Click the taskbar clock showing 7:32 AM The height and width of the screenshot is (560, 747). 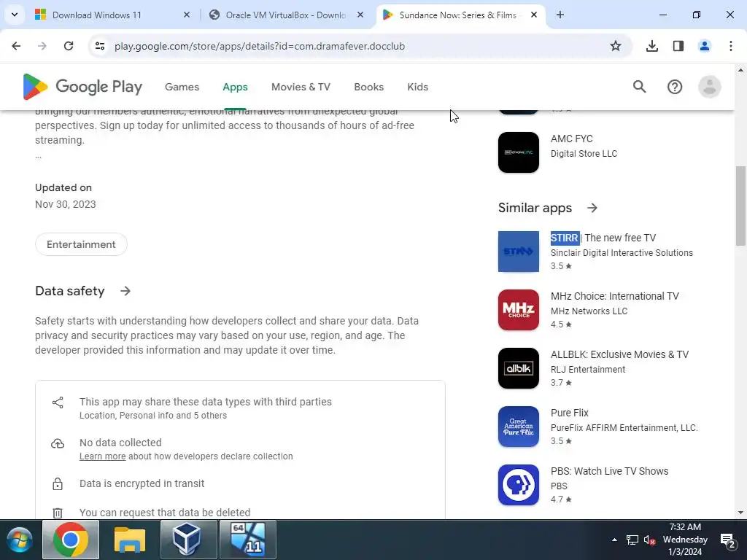point(685,540)
